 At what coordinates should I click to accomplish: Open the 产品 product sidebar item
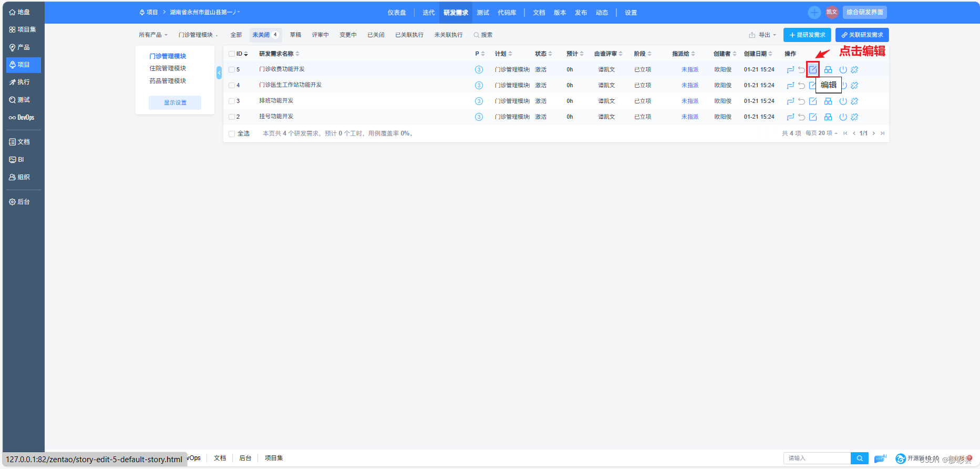point(23,47)
